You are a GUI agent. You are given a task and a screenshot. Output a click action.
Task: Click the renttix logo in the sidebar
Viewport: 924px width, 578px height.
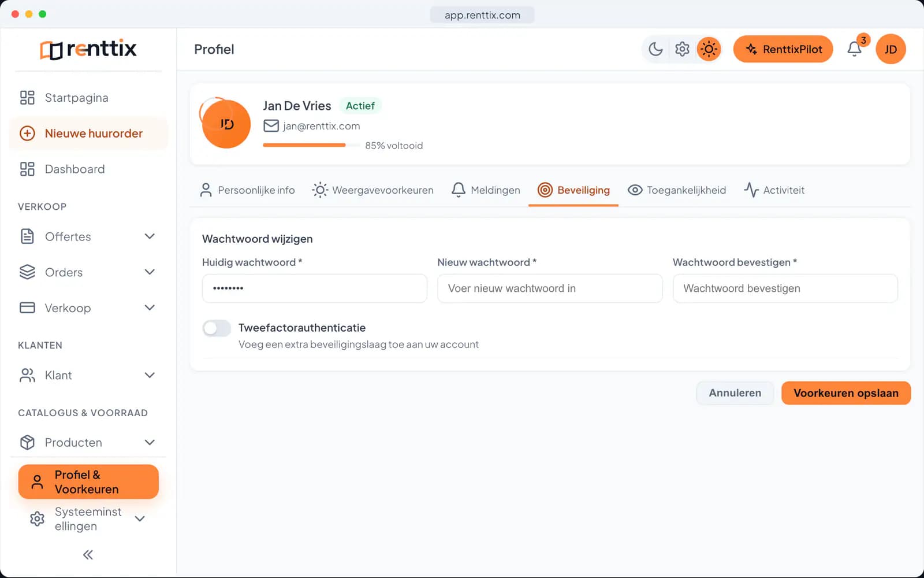point(88,49)
